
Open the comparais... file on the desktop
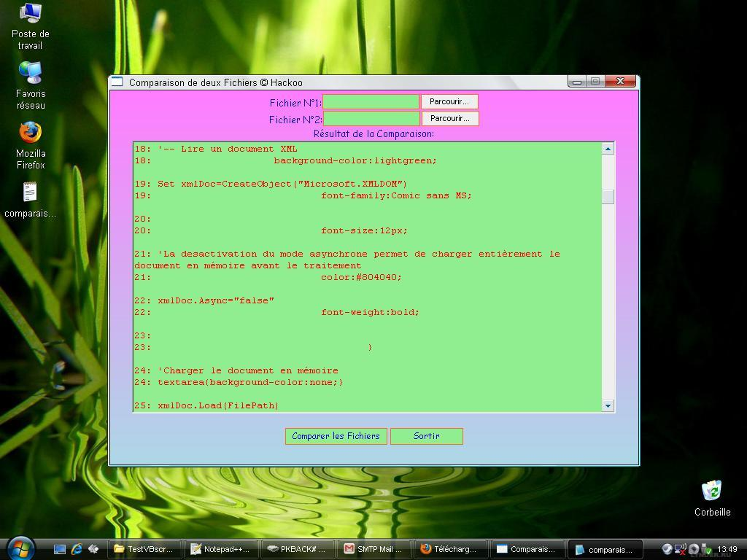30,193
